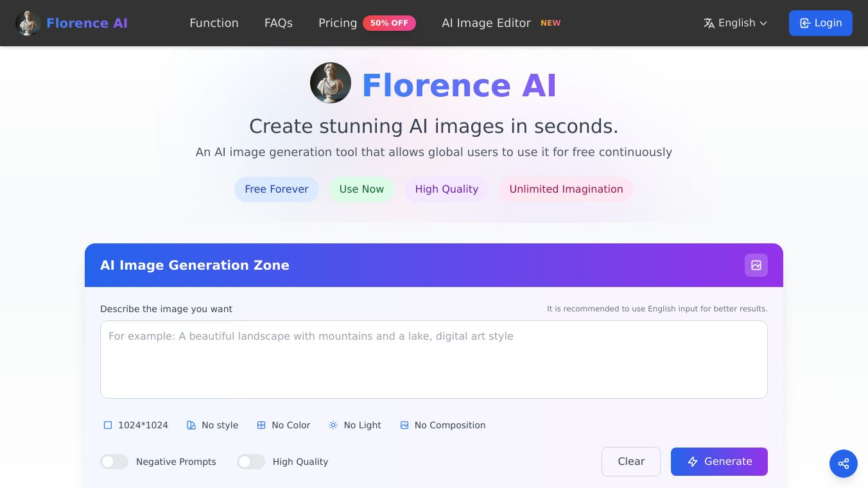The height and width of the screenshot is (488, 868).
Task: Click the High Quality pill under the tagline
Action: pos(447,189)
